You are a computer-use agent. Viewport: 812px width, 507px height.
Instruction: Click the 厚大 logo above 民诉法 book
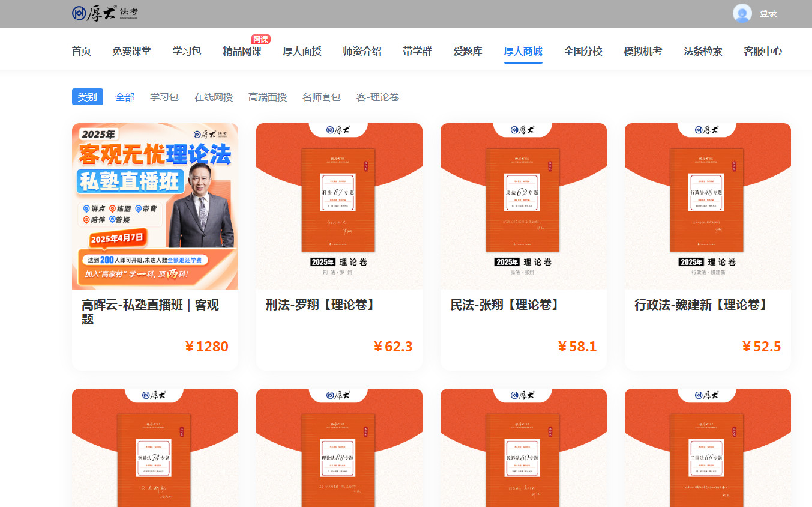pos(523,395)
